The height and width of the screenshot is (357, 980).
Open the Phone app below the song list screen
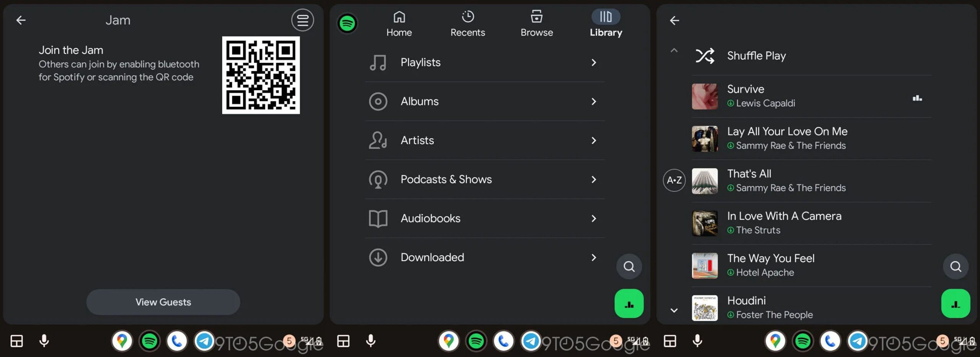point(830,341)
